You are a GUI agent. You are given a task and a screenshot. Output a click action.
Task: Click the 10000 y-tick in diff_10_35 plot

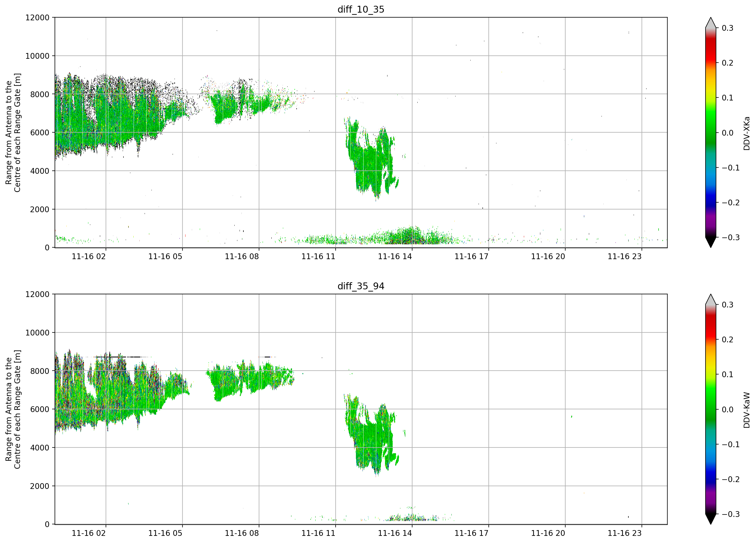(x=37, y=56)
